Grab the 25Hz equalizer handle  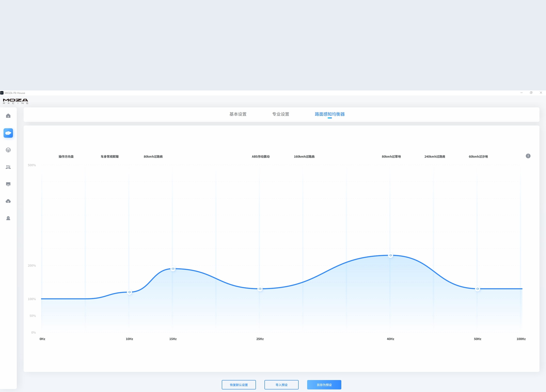(260, 289)
